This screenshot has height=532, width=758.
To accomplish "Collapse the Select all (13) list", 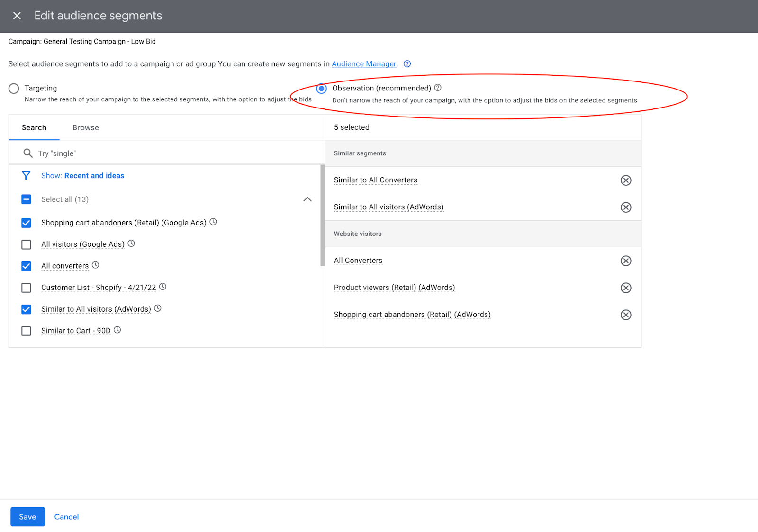I will (307, 199).
